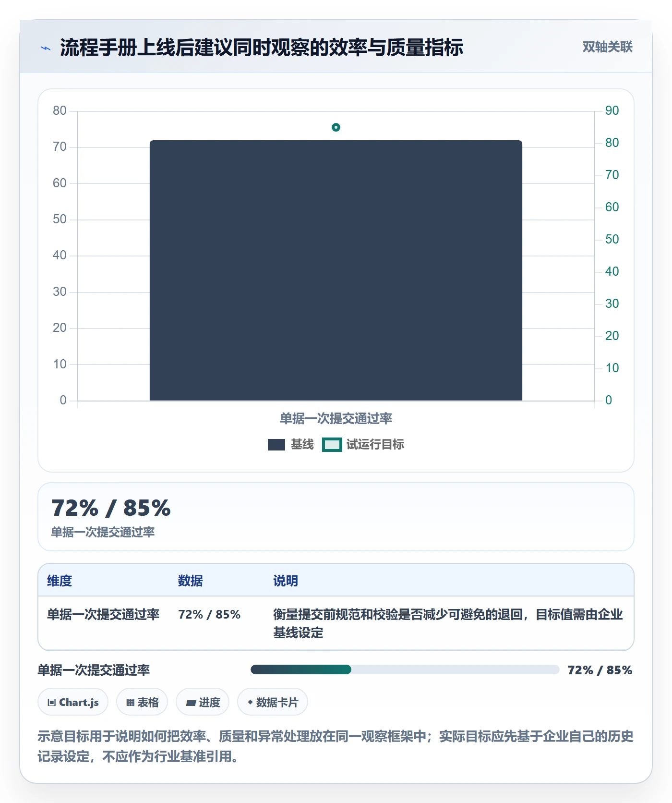Click the teal target data point on chart
672x803 pixels.
(336, 127)
